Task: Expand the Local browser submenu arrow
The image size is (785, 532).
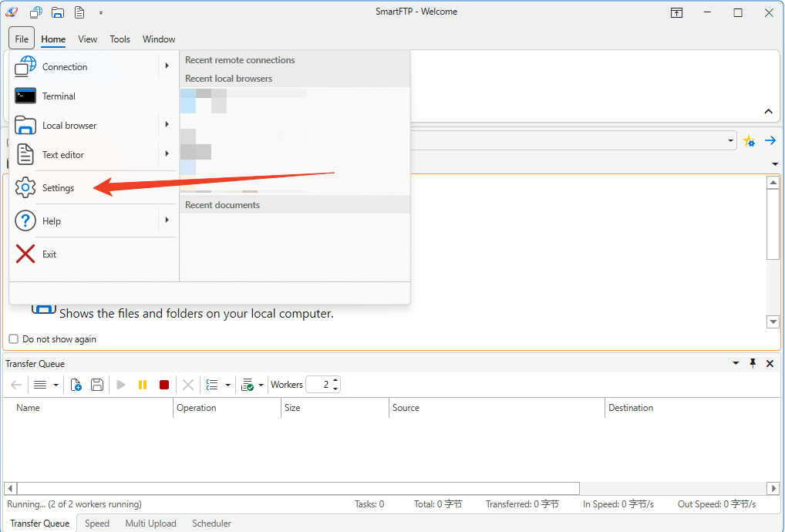Action: 167,125
